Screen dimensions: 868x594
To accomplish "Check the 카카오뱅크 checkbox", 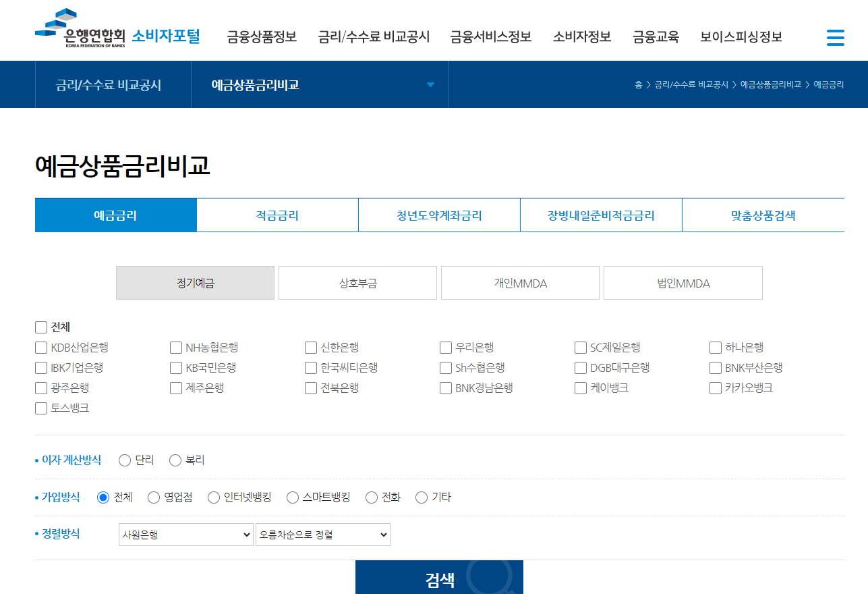I will (715, 387).
